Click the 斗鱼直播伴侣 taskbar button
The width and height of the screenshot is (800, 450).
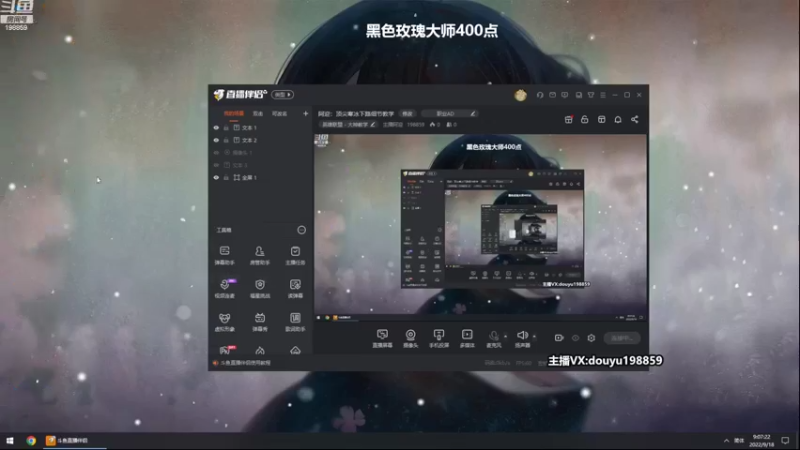pyautogui.click(x=74, y=440)
